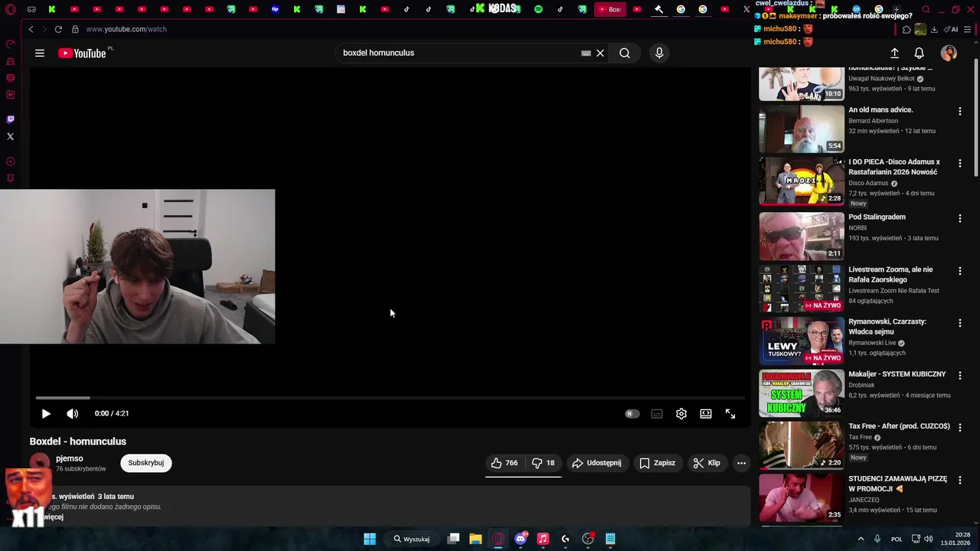This screenshot has height=551, width=980.
Task: Clear the search field with X
Action: pyautogui.click(x=600, y=53)
